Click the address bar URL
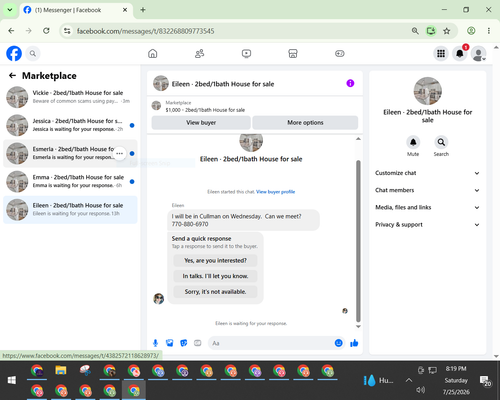Viewport: 500px width, 400px height. click(146, 31)
